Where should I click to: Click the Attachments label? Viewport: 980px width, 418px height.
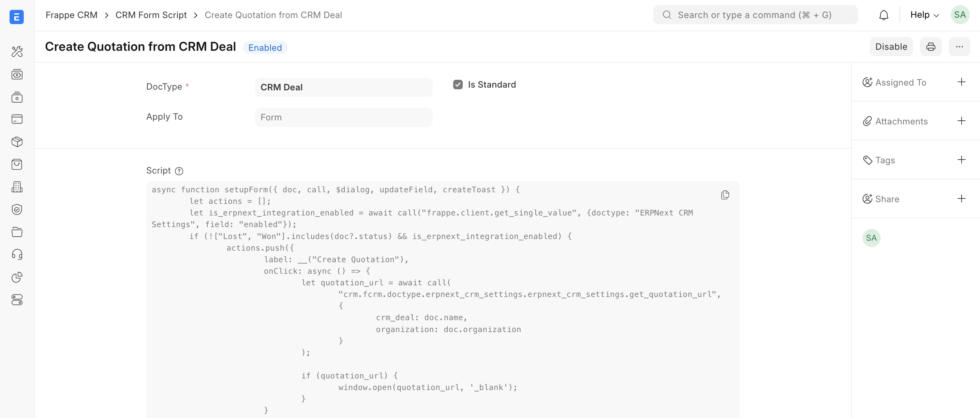[x=901, y=121]
